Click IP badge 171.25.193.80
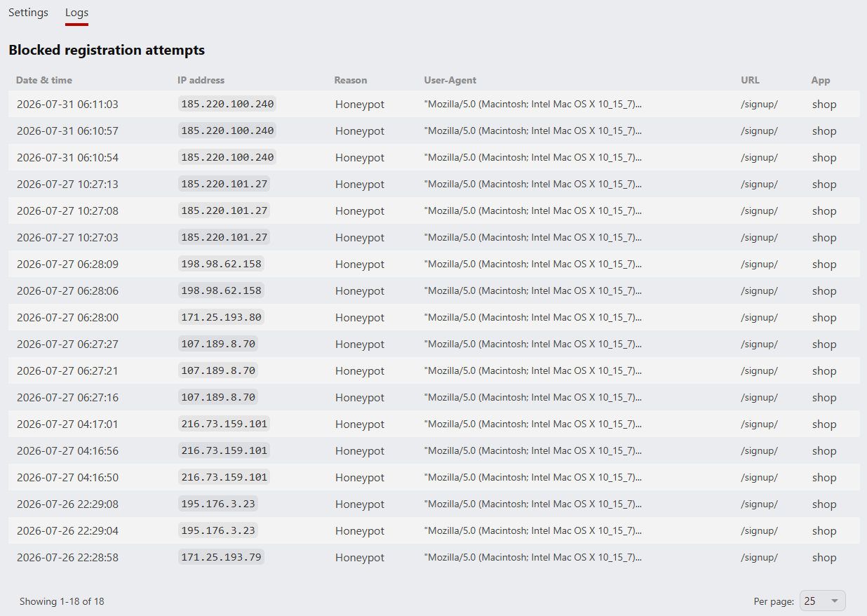This screenshot has width=867, height=616. [221, 317]
